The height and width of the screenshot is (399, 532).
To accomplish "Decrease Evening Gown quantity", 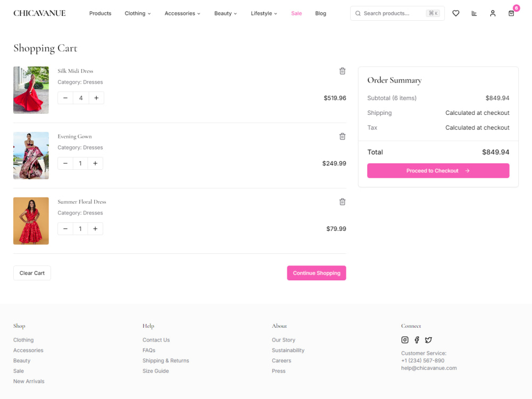I will tap(65, 163).
